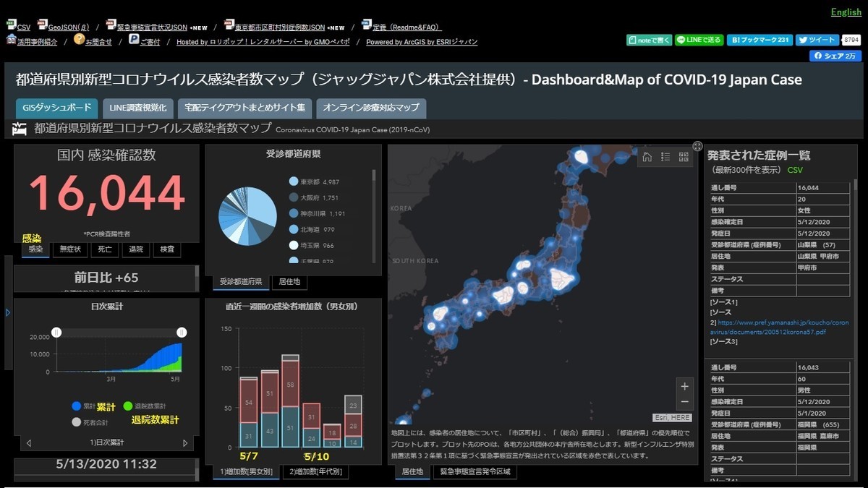Click the 5/7 bar in weekly chart
This screenshot has height=488, width=868.
click(250, 411)
